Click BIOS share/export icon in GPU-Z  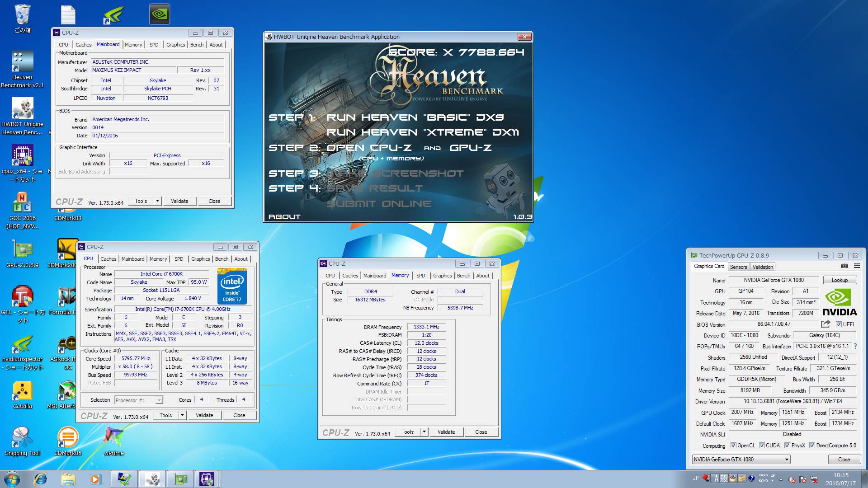[x=826, y=324]
